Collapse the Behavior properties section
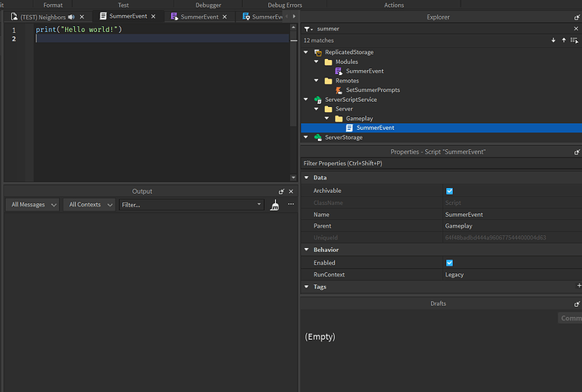Viewport: 582px width, 392px height. tap(306, 250)
